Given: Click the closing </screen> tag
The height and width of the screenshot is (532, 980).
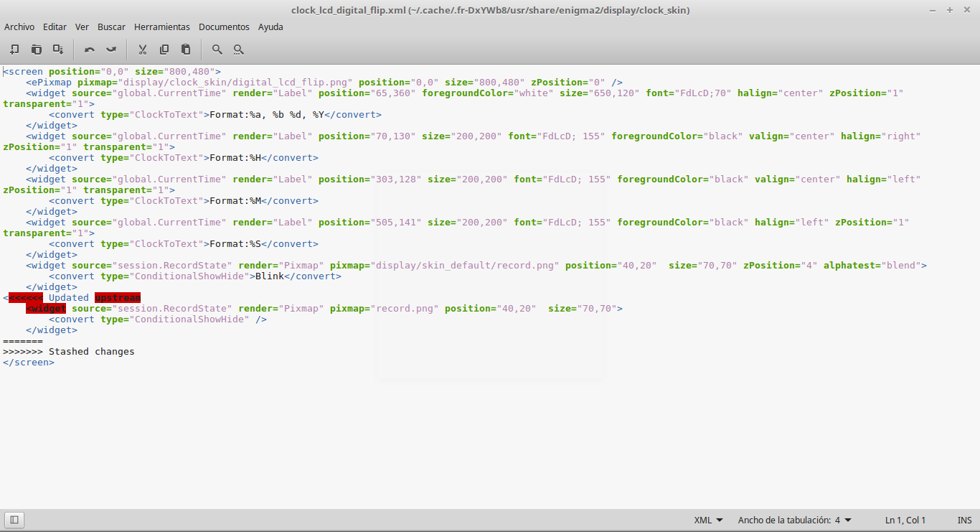Looking at the screenshot, I should [x=29, y=362].
